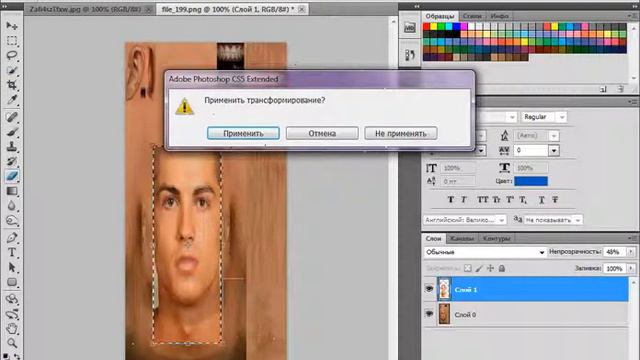The width and height of the screenshot is (640, 360).
Task: Open Непрозрачность slider arrow
Action: [x=631, y=252]
